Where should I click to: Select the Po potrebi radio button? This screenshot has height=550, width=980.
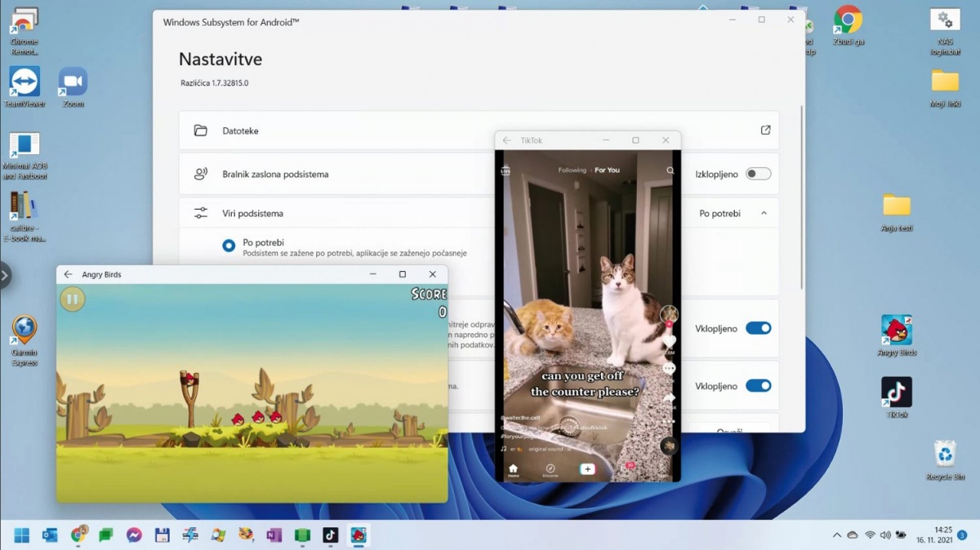tap(229, 246)
